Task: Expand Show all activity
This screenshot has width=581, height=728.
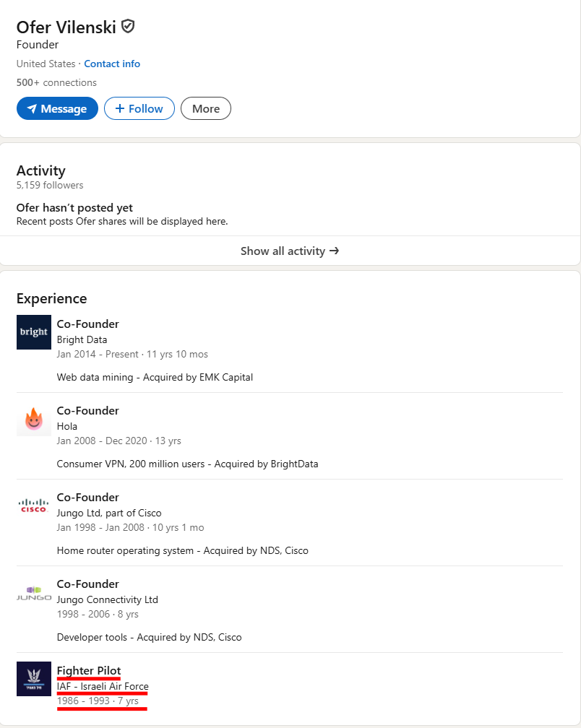Action: click(290, 251)
